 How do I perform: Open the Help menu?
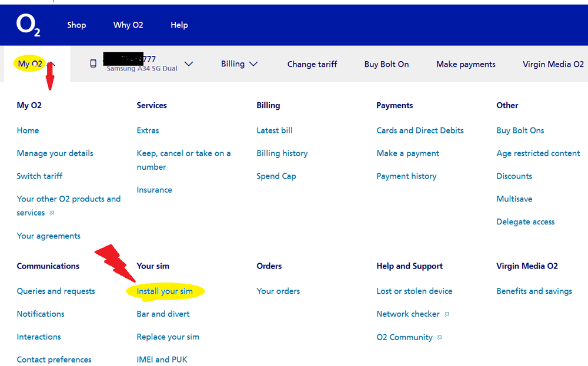179,25
